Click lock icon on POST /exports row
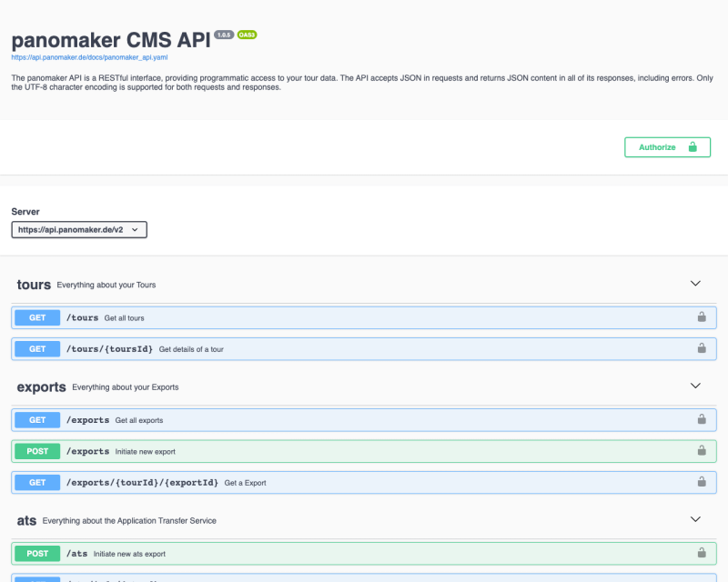The image size is (728, 582). 702,451
